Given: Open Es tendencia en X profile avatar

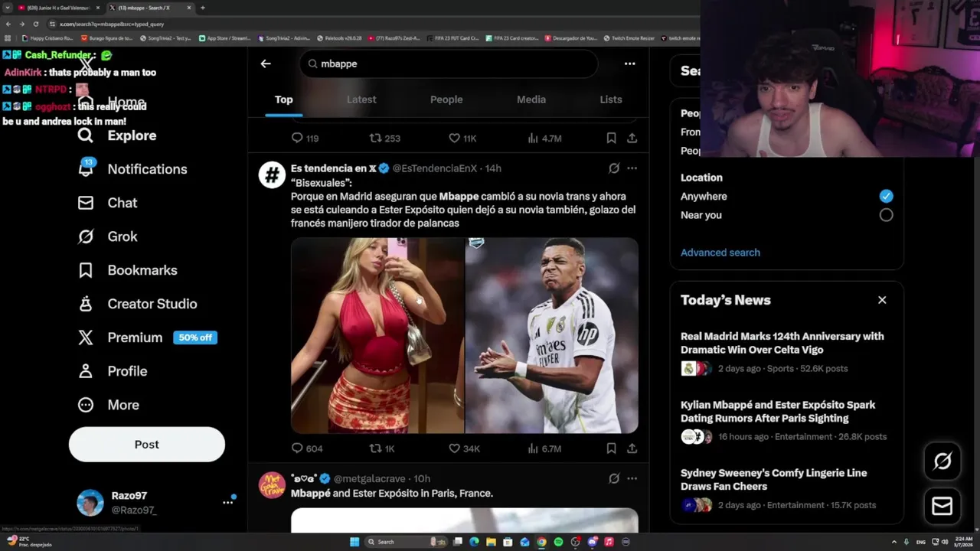Looking at the screenshot, I should 272,175.
